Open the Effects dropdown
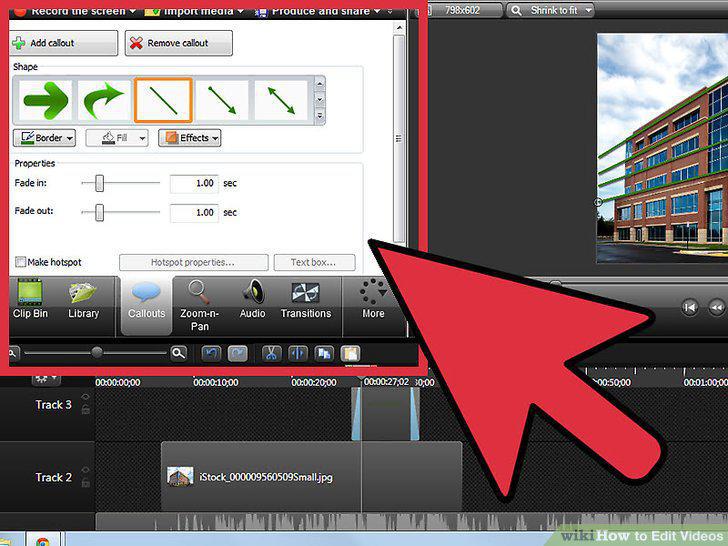This screenshot has height=546, width=728. pyautogui.click(x=189, y=138)
